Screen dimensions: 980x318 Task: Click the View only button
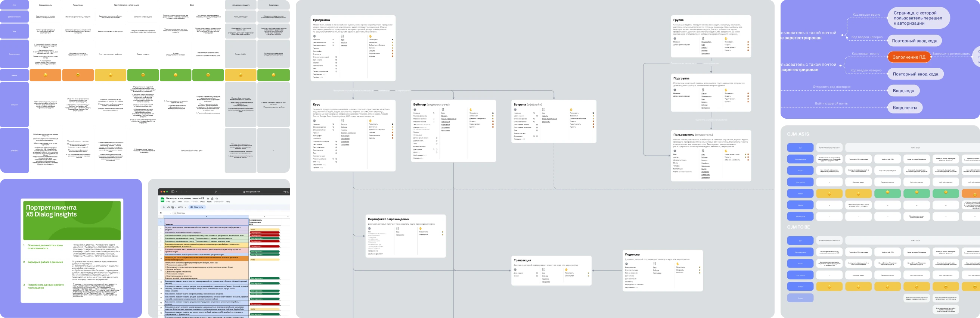tap(197, 207)
